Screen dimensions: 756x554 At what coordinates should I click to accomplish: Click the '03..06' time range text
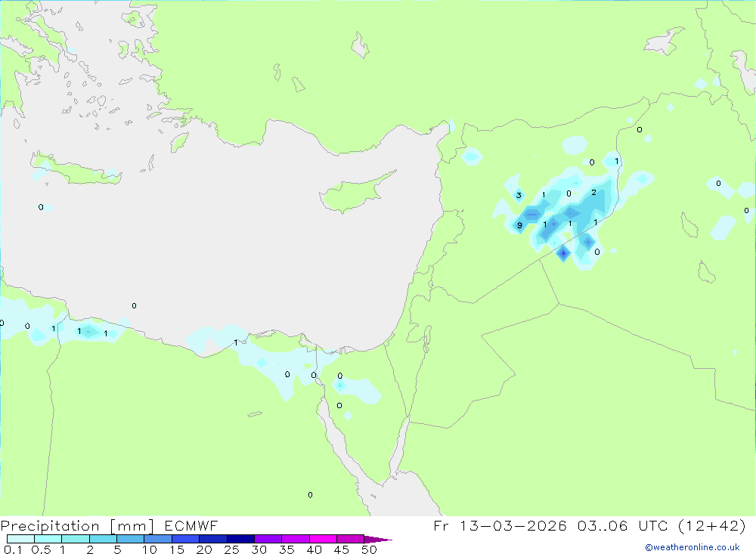click(603, 525)
